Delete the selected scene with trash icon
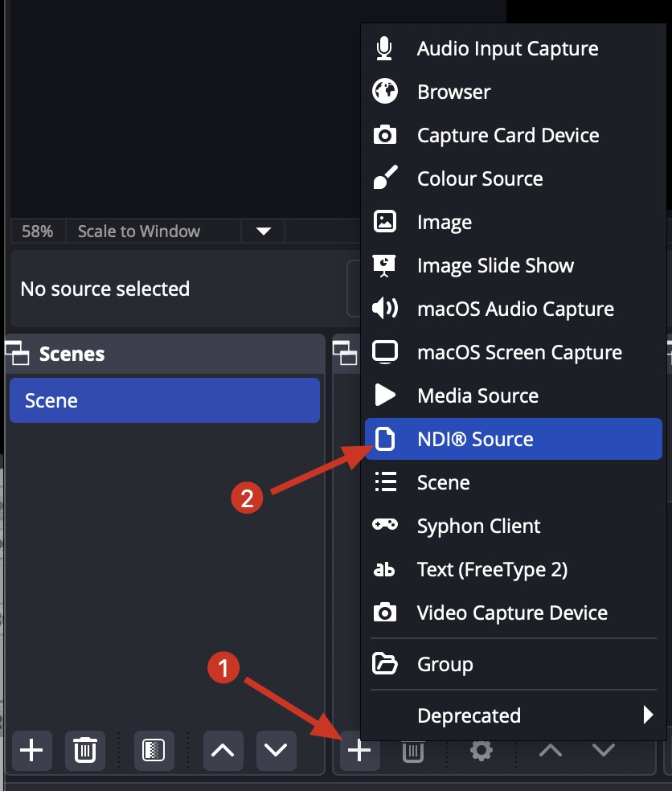Viewport: 672px width, 791px height. tap(84, 750)
